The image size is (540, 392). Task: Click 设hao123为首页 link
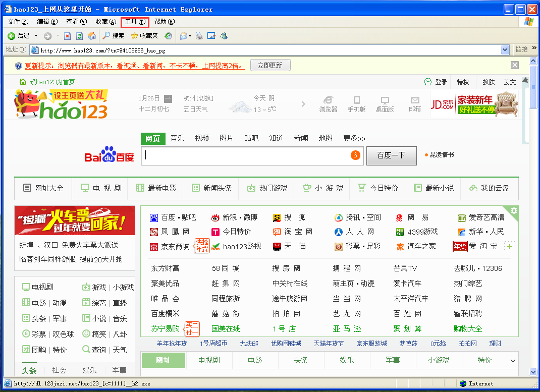coord(52,82)
